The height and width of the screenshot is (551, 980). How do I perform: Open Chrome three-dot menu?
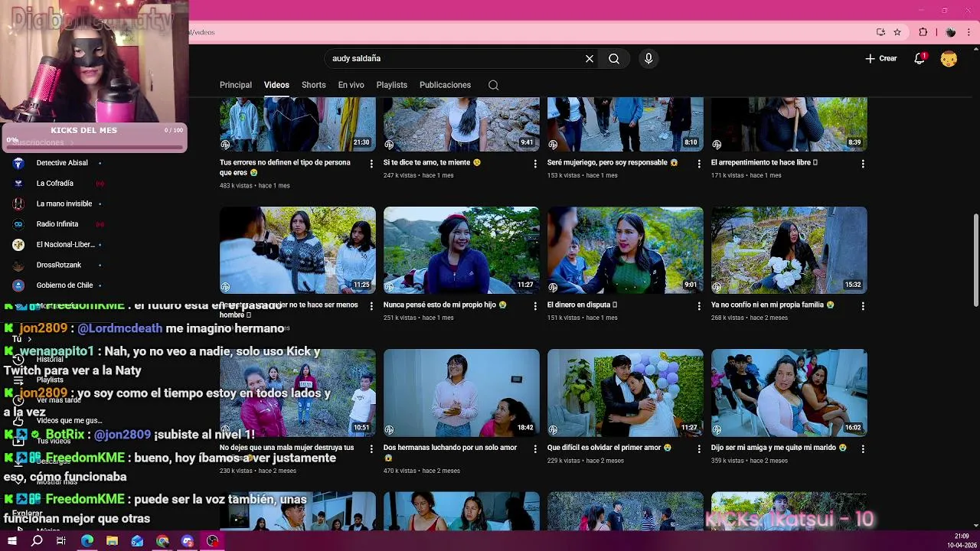coord(969,32)
